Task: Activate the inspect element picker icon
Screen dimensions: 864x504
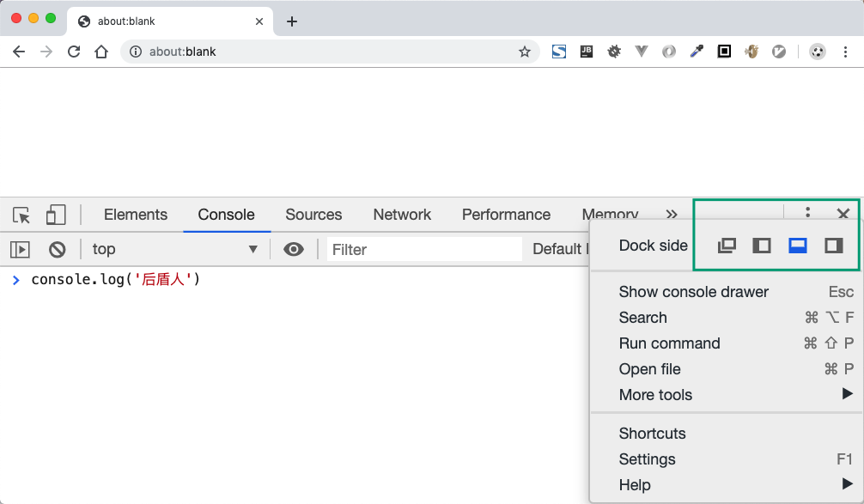Action: pyautogui.click(x=21, y=215)
